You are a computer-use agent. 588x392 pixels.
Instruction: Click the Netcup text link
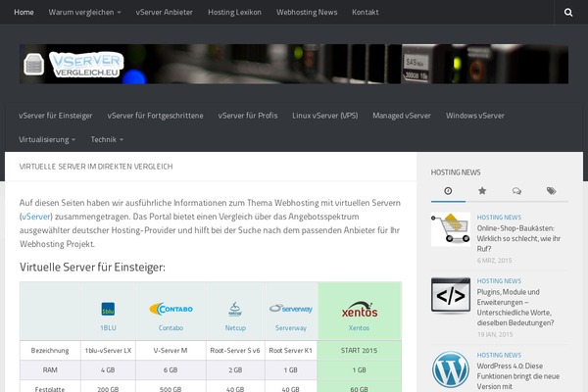[x=235, y=328]
